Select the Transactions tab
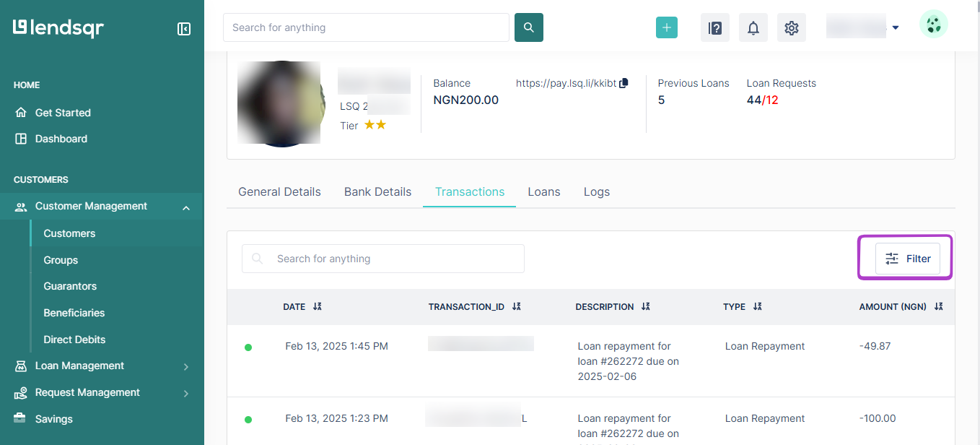This screenshot has height=445, width=980. [470, 191]
